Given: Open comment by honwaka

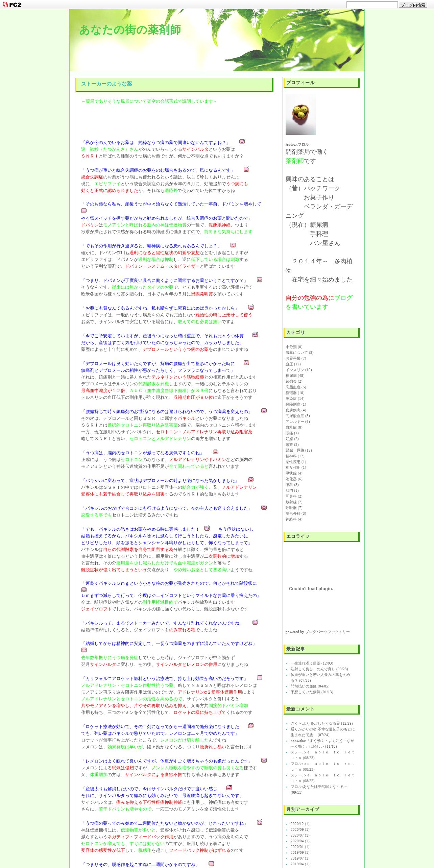Looking at the screenshot, I should coord(322,743).
